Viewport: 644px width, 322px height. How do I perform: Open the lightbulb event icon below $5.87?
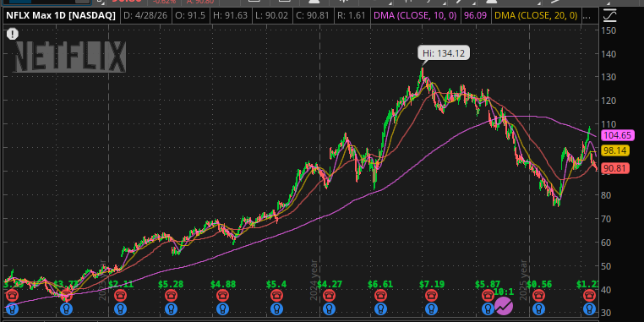tap(488, 308)
